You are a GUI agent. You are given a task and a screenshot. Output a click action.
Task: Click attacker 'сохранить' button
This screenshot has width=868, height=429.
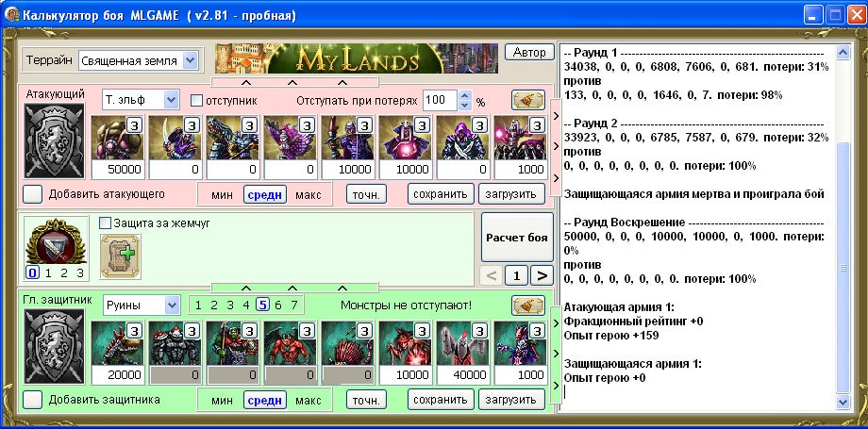tap(441, 194)
